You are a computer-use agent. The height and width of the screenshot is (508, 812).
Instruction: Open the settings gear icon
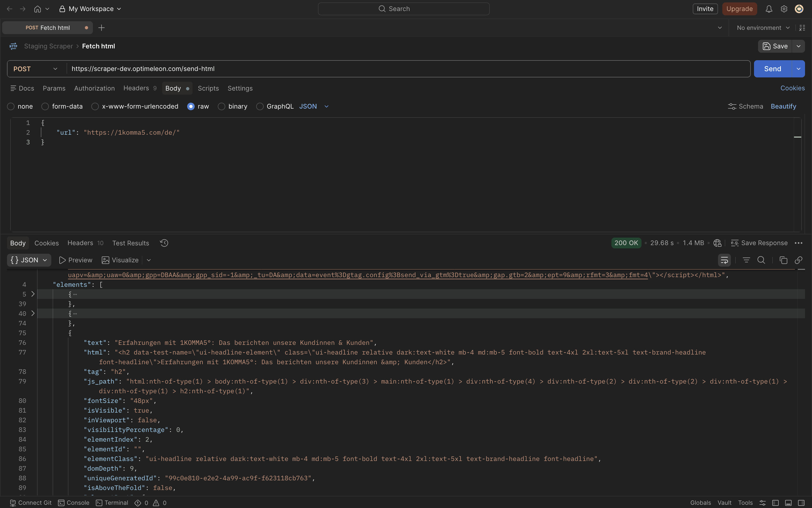tap(784, 9)
